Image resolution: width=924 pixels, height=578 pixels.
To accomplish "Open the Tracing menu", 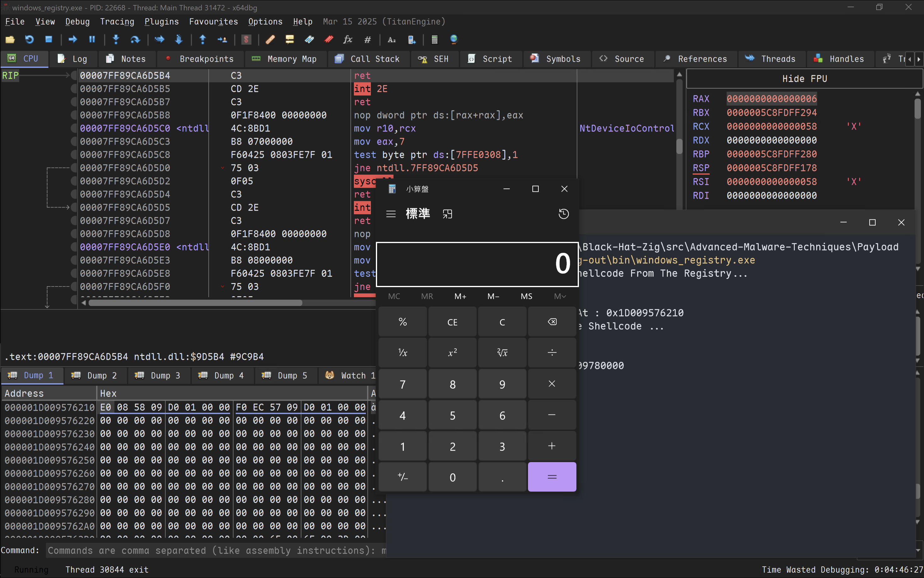I will (117, 22).
